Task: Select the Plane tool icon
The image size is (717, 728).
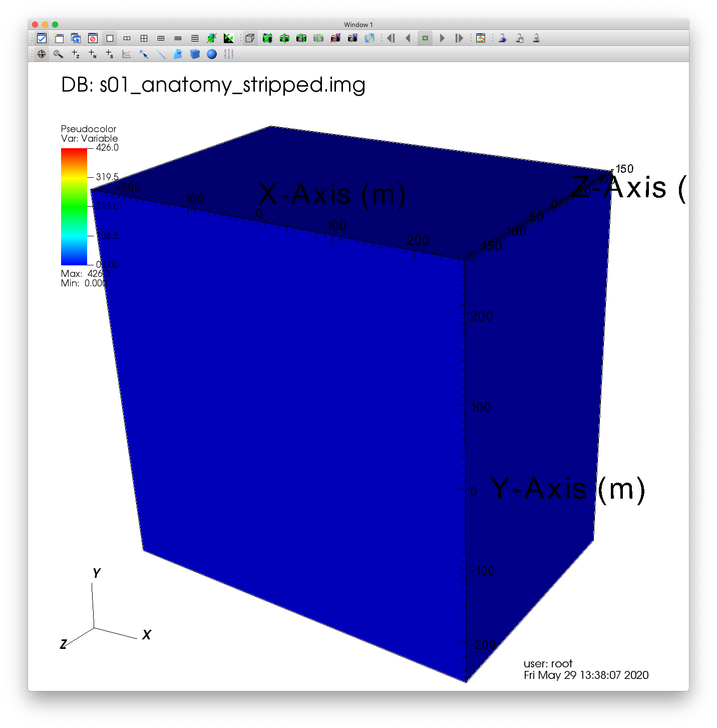Action: pyautogui.click(x=178, y=54)
